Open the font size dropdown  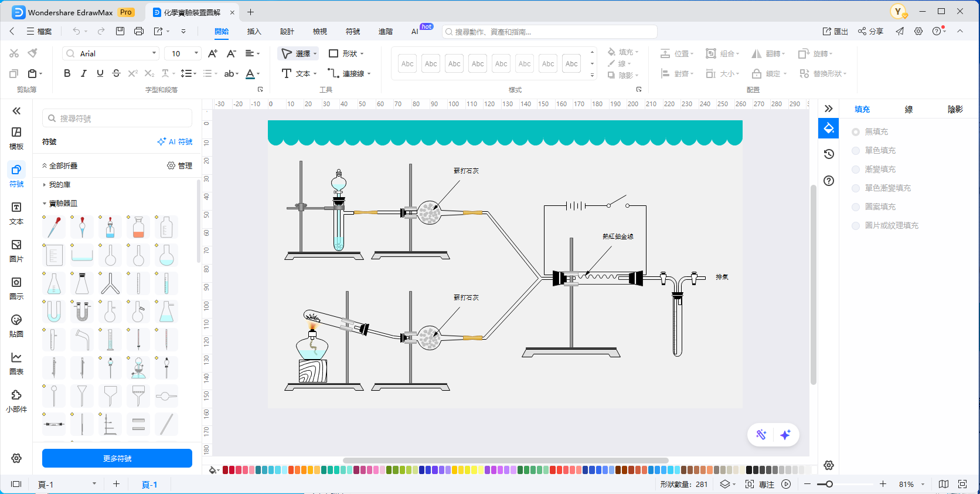tap(196, 53)
